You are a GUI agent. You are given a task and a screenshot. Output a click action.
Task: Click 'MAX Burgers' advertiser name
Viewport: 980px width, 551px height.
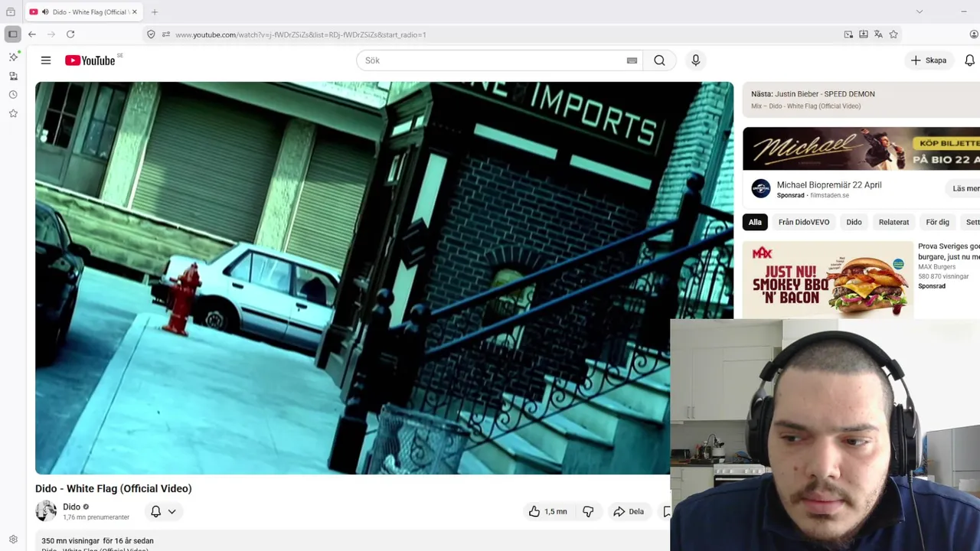click(936, 266)
